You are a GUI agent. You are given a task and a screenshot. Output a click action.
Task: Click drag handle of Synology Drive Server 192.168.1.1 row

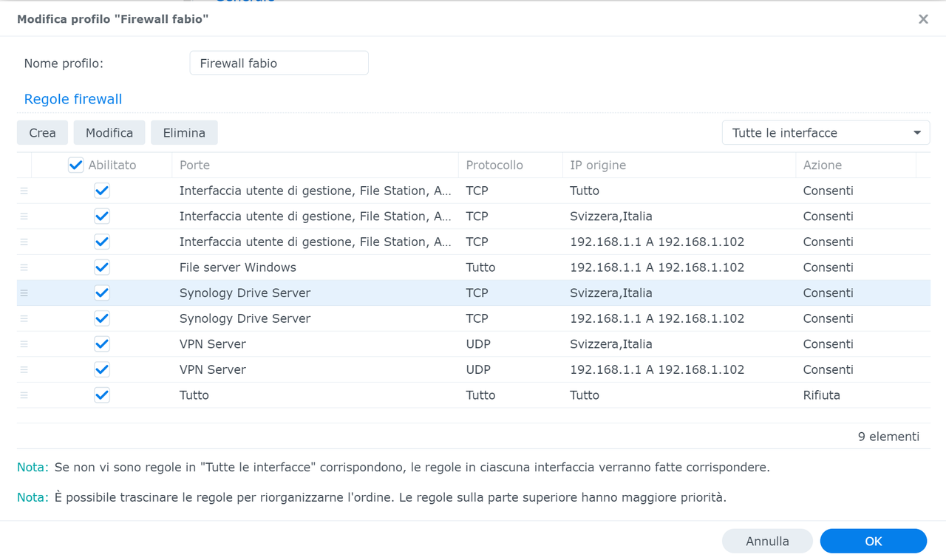coord(24,318)
